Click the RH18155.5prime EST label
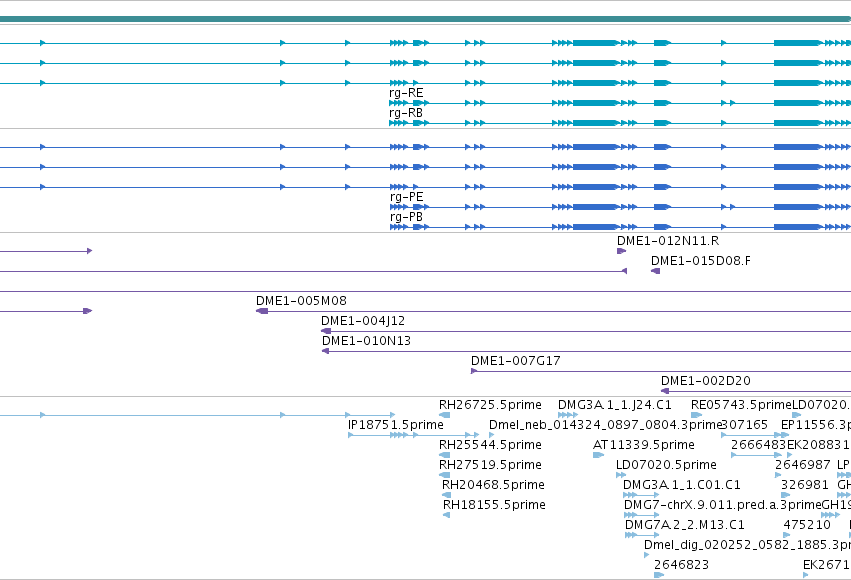 click(x=494, y=505)
